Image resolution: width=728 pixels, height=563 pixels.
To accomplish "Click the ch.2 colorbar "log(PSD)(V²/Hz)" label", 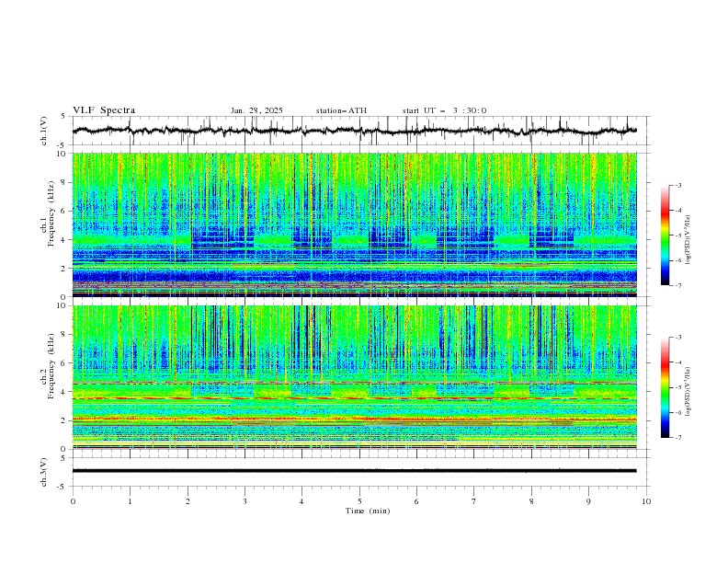I will [688, 391].
